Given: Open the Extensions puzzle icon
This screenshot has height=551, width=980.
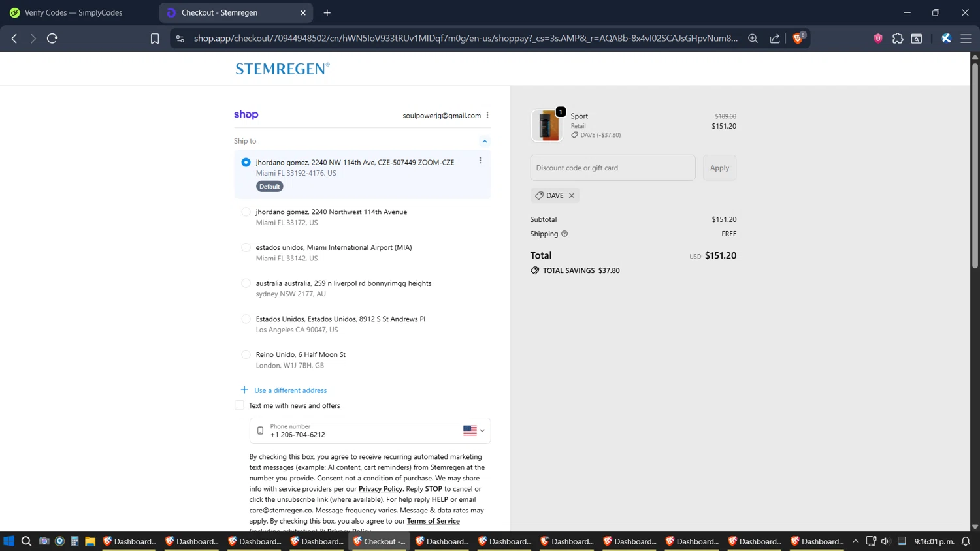Looking at the screenshot, I should (898, 39).
